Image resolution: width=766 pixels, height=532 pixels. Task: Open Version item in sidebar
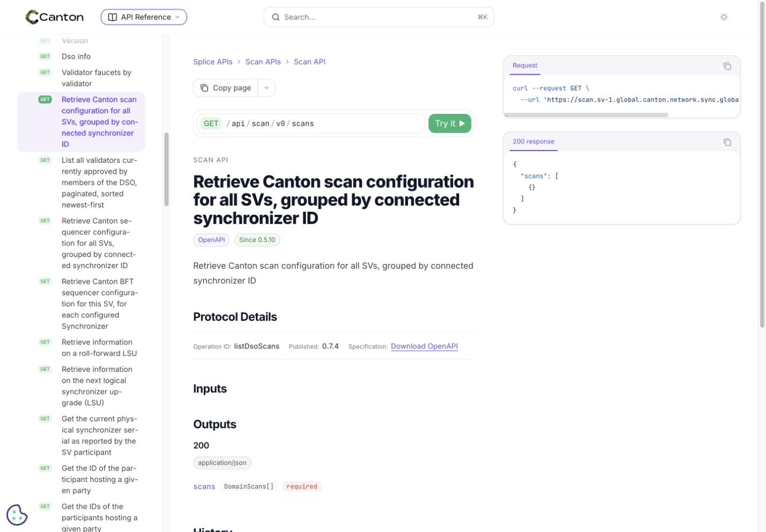tap(81, 41)
